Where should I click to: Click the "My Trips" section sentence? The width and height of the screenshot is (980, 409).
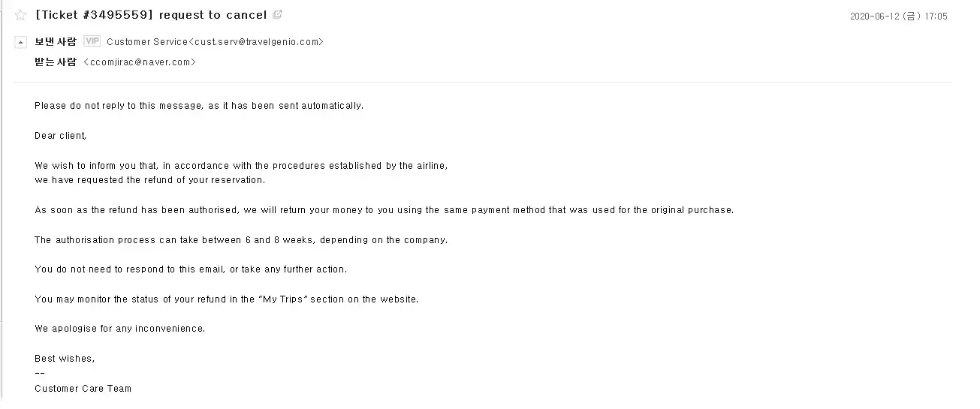tap(226, 299)
